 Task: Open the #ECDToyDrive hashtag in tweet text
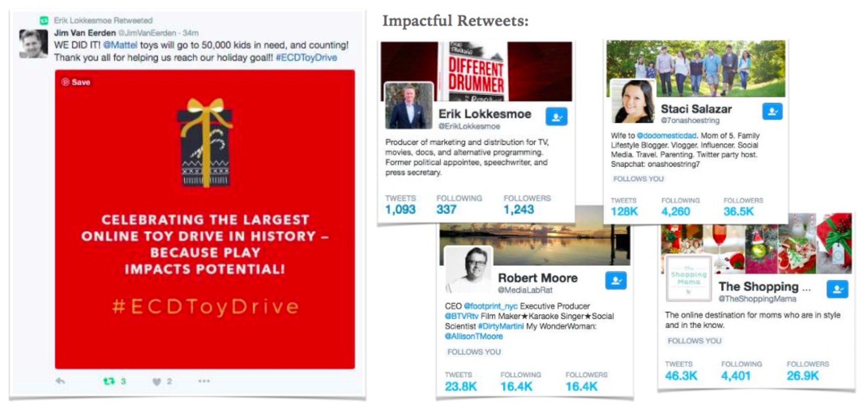click(x=306, y=58)
